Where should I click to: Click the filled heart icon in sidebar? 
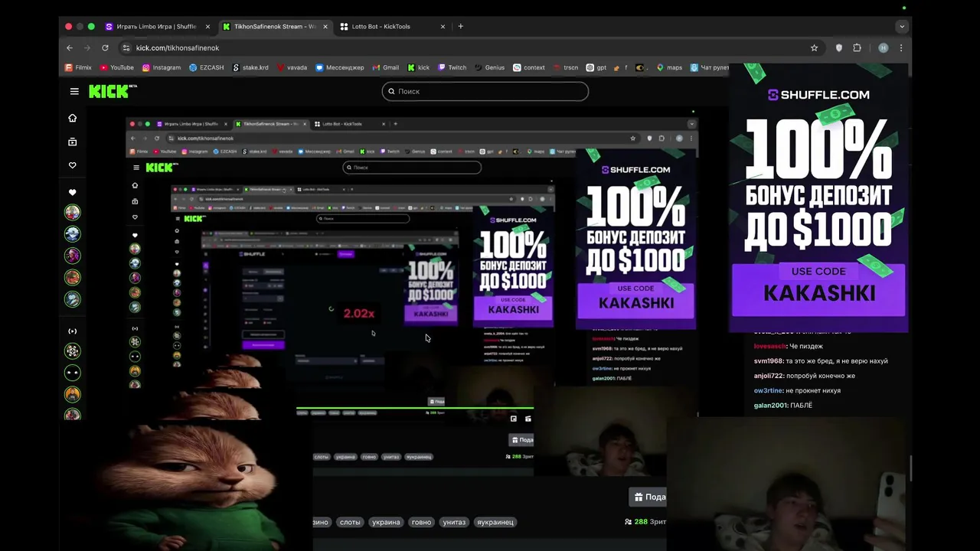coord(73,192)
